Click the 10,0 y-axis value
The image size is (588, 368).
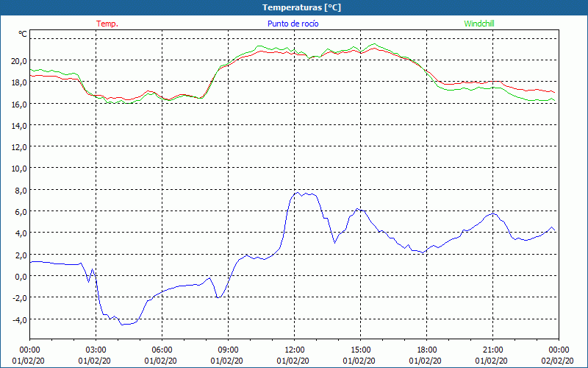pyautogui.click(x=19, y=169)
